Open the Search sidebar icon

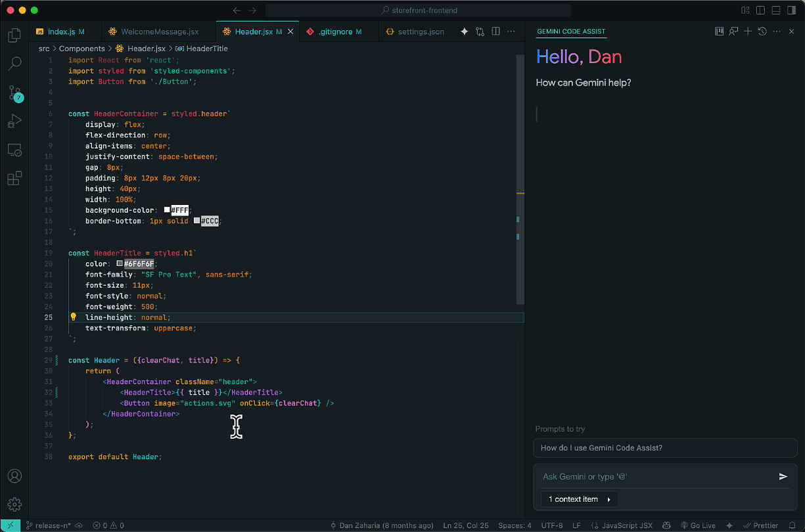pyautogui.click(x=14, y=64)
